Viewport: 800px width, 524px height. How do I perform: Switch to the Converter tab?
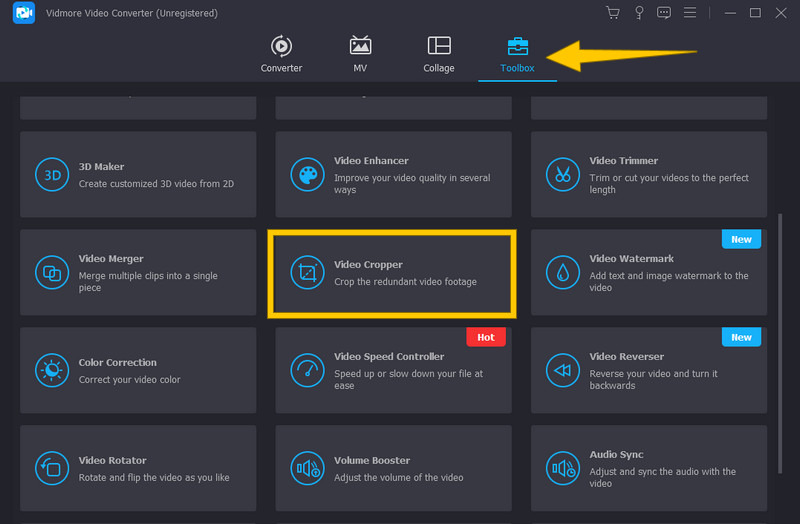[281, 54]
